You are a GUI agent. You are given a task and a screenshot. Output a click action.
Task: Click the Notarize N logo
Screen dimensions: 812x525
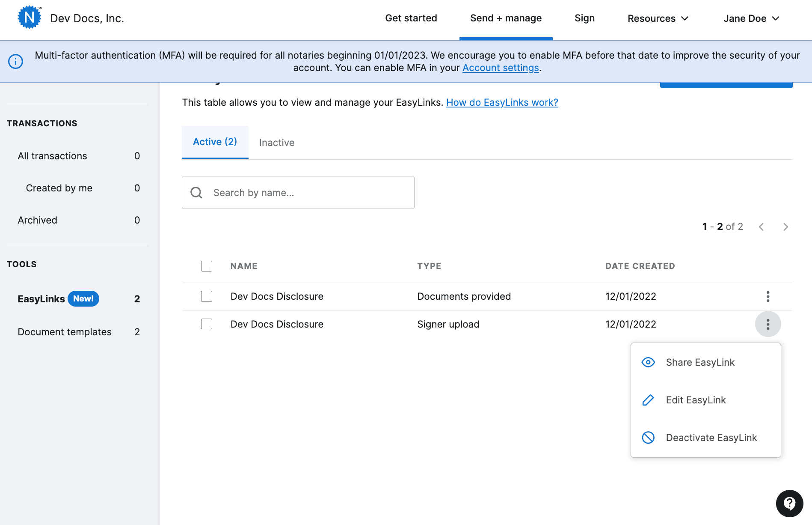tap(30, 18)
